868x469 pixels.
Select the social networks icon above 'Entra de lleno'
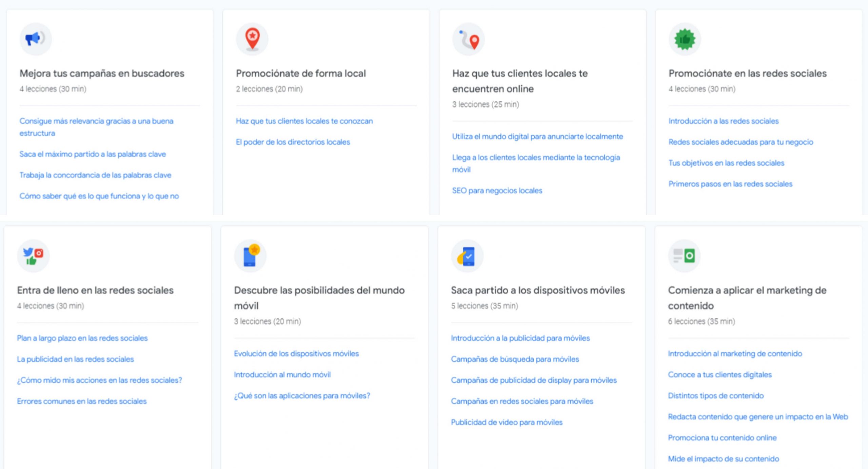point(34,255)
